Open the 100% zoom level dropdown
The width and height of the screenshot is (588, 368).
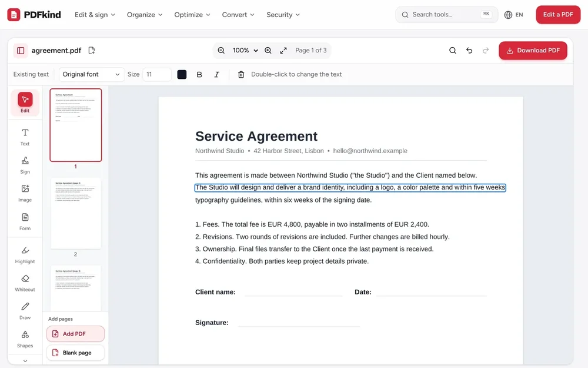pos(245,50)
